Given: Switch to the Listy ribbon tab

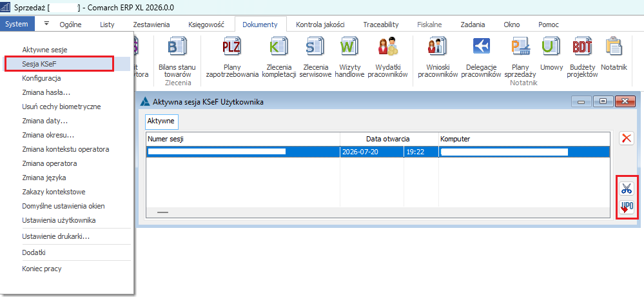Looking at the screenshot, I should (107, 25).
